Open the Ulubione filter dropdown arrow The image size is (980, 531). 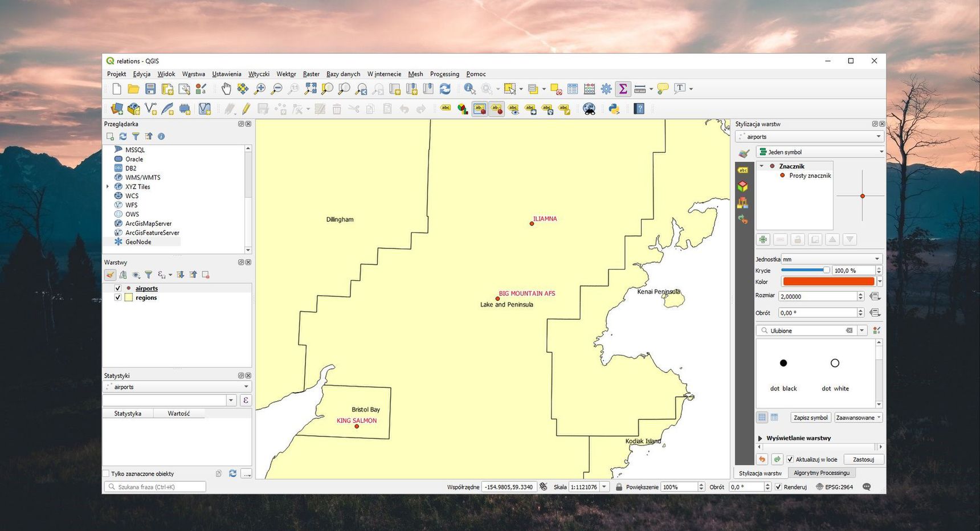(862, 330)
